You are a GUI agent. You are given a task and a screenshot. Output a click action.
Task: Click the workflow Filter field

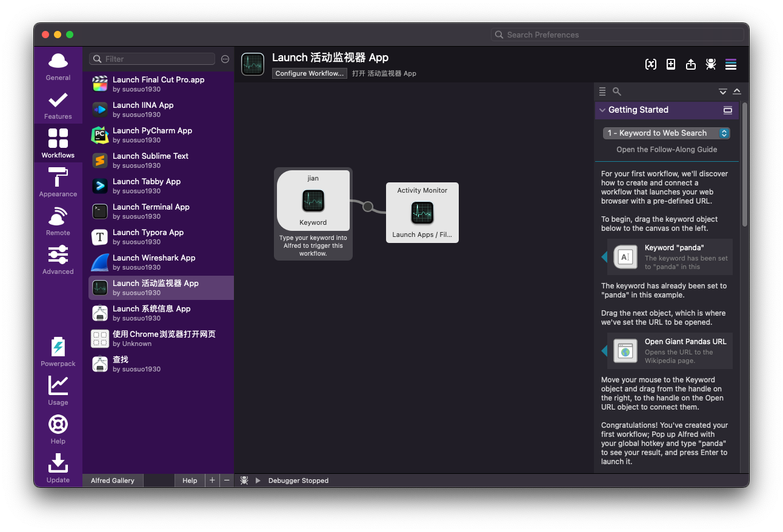point(152,59)
